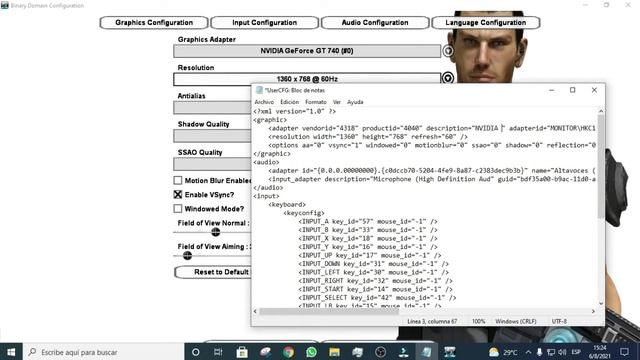Image resolution: width=640 pixels, height=360 pixels.
Task: Open OBS Studio icon on the taskbar
Action: 380,352
